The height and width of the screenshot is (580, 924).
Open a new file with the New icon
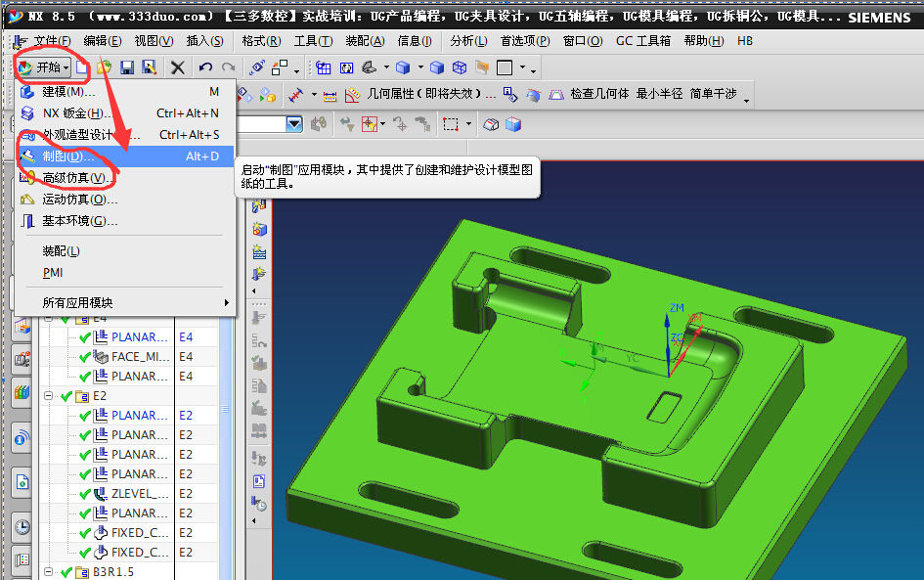[82, 67]
